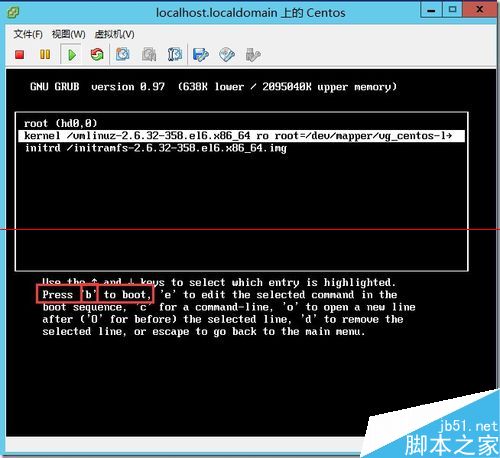Click the highlighted kernel vmlinuz line
Image resolution: width=500 pixels, height=458 pixels.
coord(241,136)
